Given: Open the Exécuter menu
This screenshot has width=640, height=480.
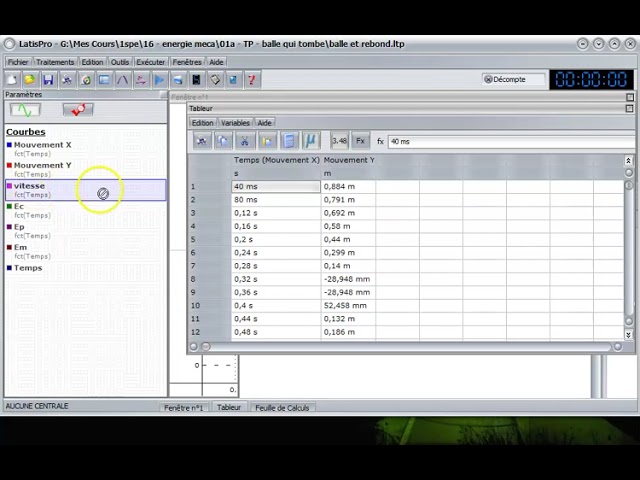Looking at the screenshot, I should tap(151, 62).
